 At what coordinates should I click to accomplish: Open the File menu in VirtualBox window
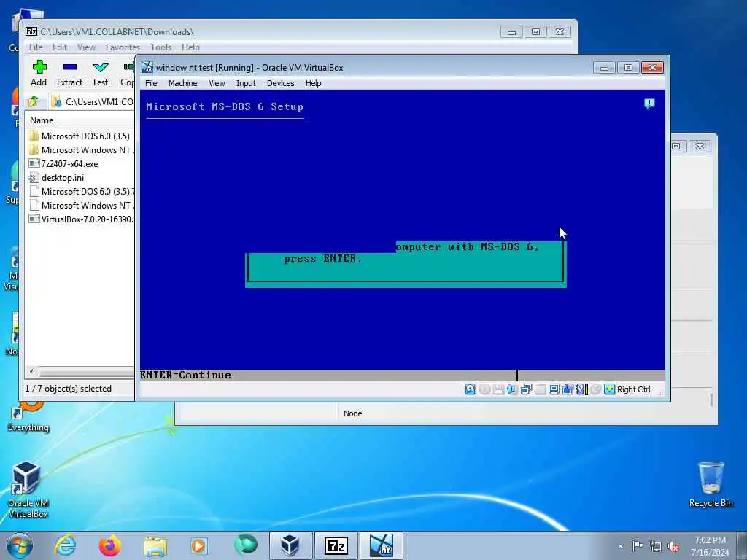151,83
